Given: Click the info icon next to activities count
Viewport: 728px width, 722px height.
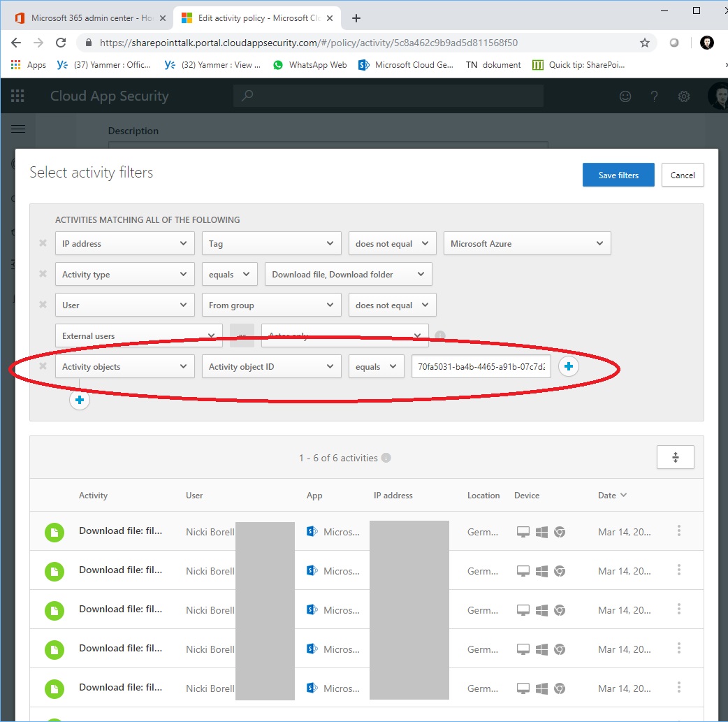Looking at the screenshot, I should pyautogui.click(x=386, y=458).
